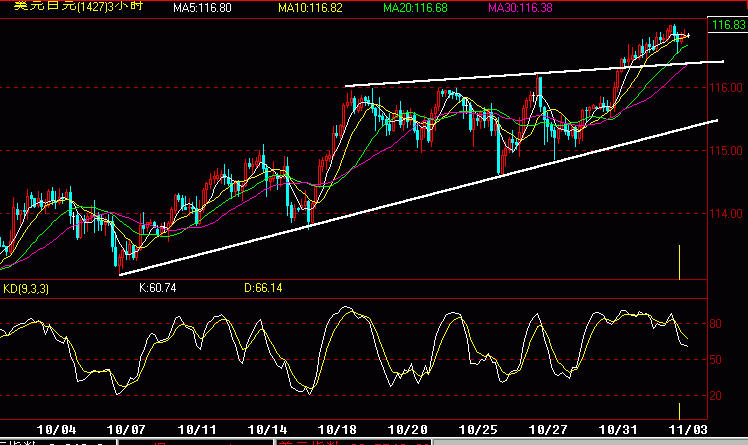Click the 10/31 date label
The height and width of the screenshot is (445, 748).
[618, 430]
